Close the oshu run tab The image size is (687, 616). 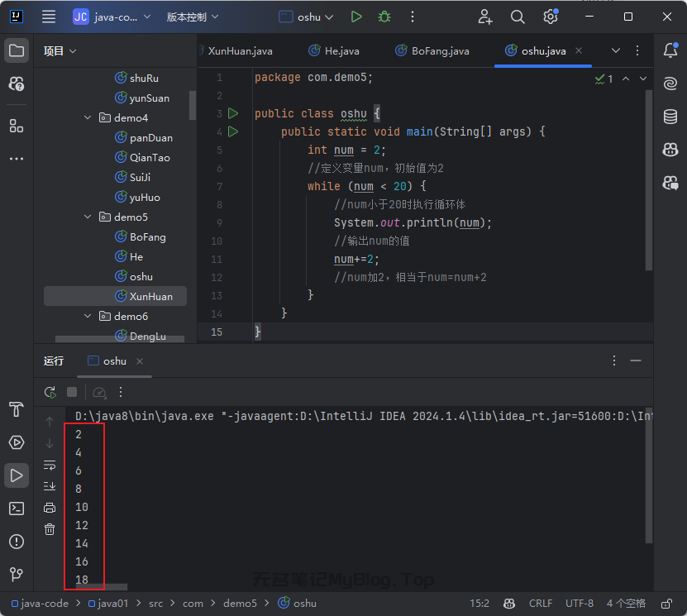point(140,361)
